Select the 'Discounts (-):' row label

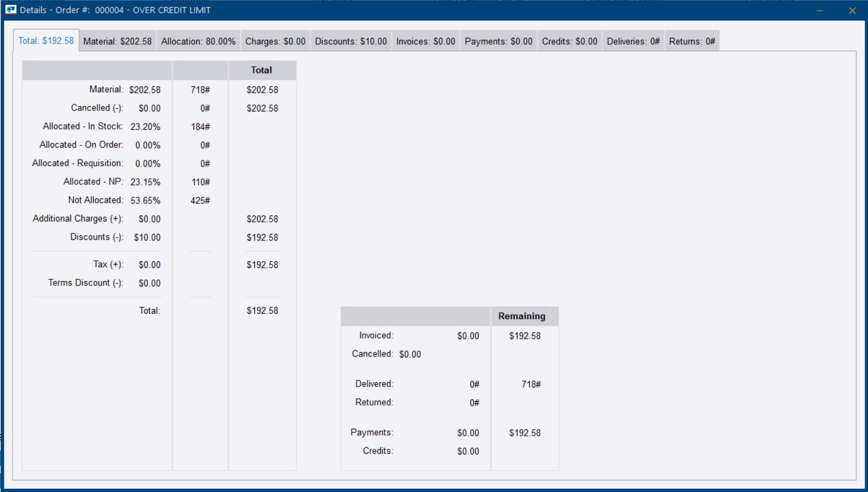coord(97,237)
